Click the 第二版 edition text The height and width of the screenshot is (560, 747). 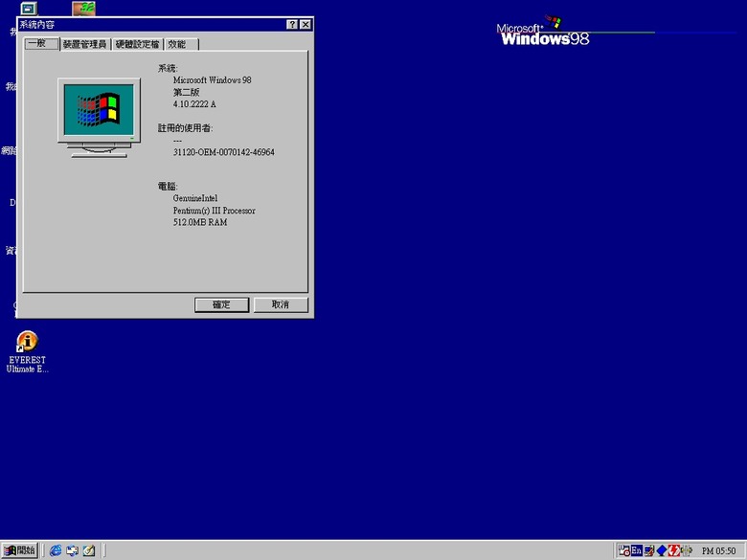[x=187, y=93]
